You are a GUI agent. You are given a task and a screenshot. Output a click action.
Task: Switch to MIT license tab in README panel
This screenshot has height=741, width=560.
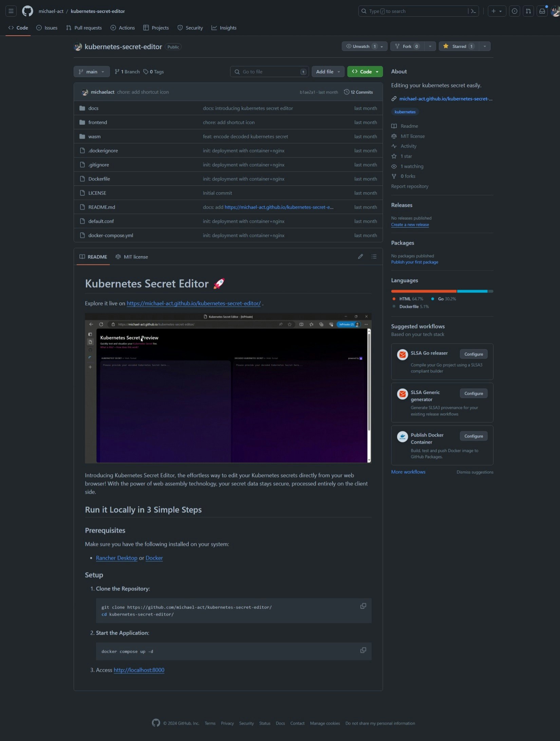(x=132, y=257)
